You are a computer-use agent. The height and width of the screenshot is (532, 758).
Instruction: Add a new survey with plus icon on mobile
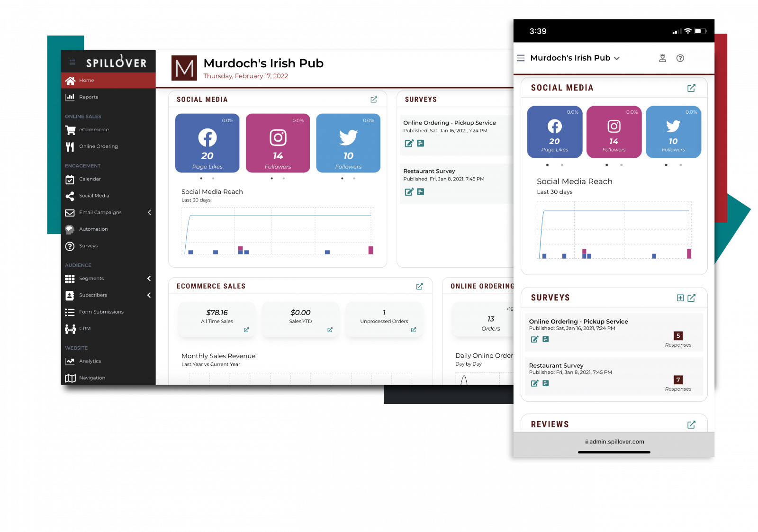[680, 298]
